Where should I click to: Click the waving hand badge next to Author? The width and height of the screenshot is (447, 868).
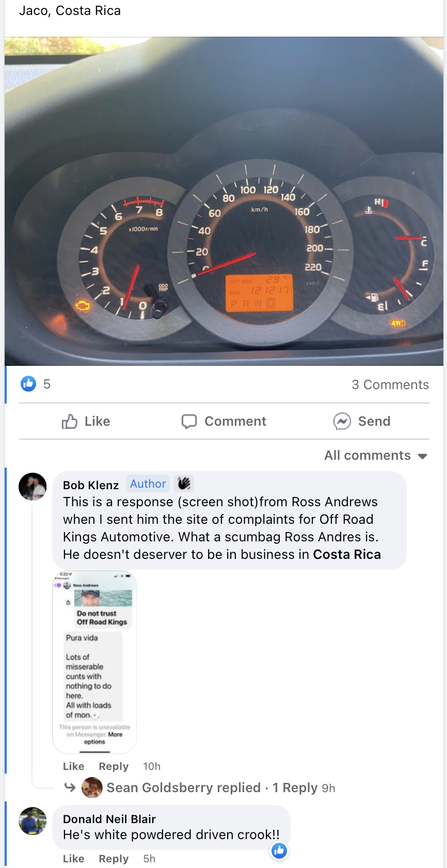click(184, 484)
